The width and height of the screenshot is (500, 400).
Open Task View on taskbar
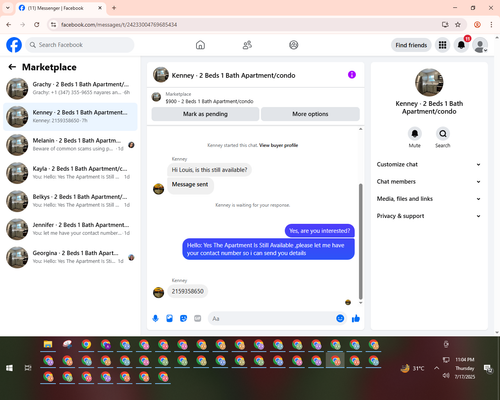coord(28,368)
